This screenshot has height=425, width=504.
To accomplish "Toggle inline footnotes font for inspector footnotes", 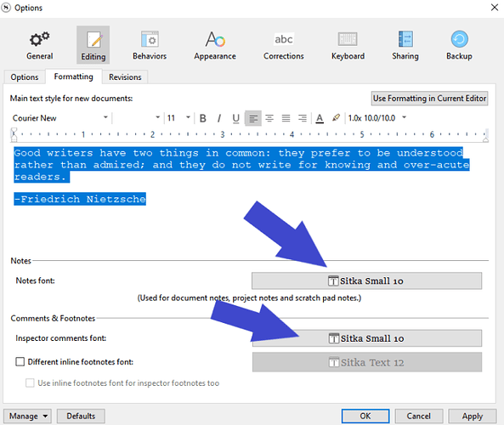I will pos(30,382).
